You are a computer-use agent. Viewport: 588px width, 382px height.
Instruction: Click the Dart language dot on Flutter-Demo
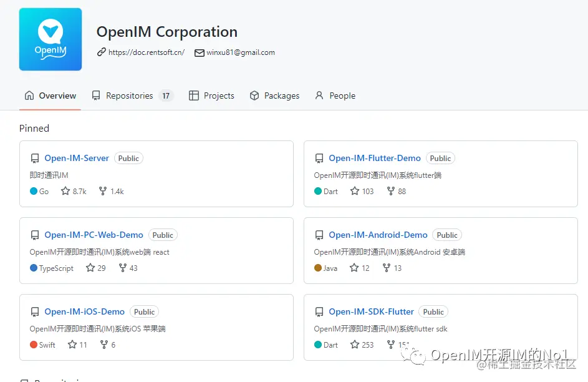[318, 191]
